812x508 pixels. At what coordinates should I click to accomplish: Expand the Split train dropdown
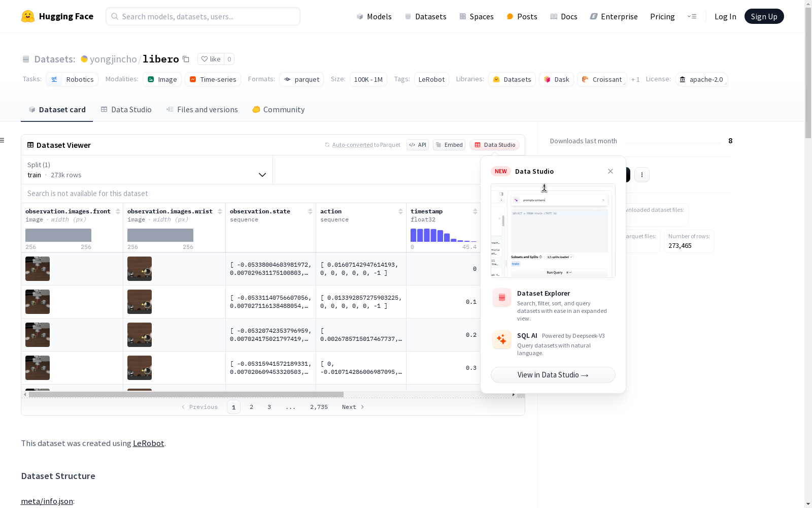[x=147, y=170]
